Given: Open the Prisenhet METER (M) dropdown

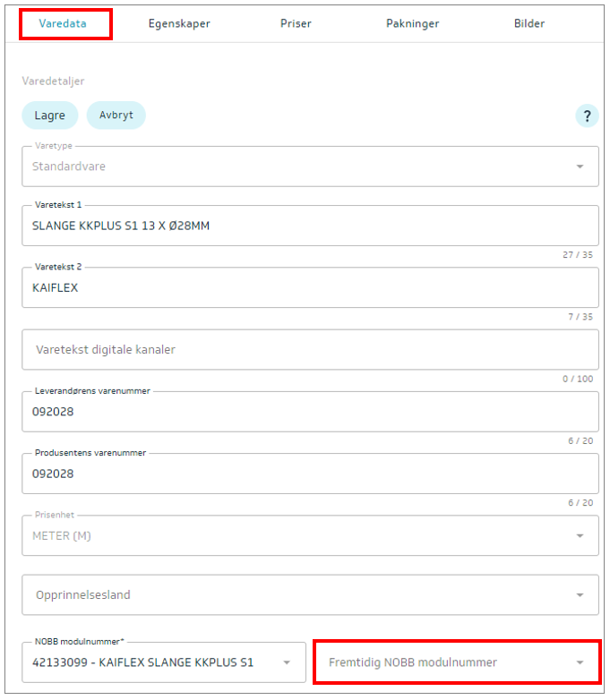Looking at the screenshot, I should click(310, 535).
